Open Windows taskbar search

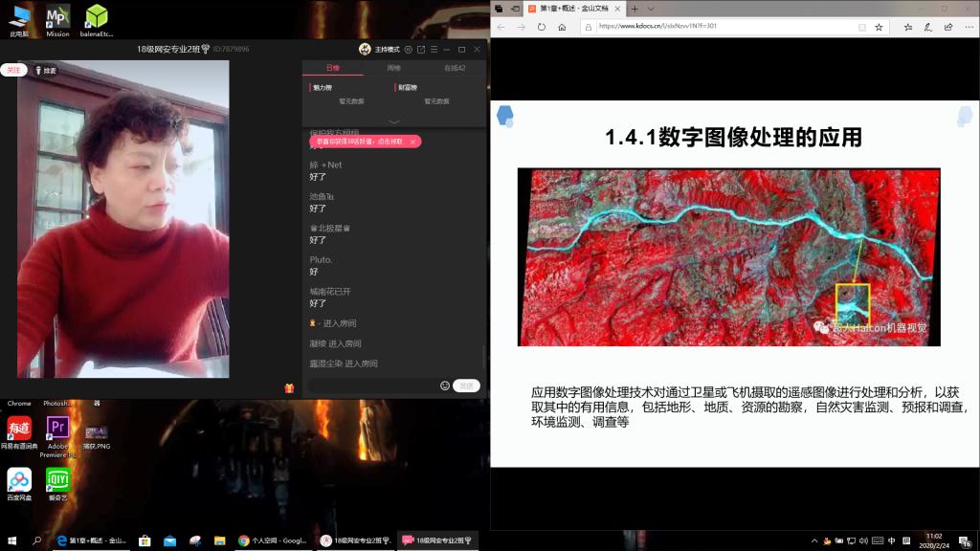(x=37, y=540)
